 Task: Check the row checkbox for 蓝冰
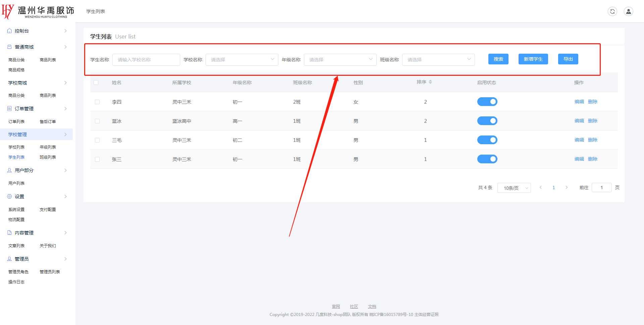[97, 121]
